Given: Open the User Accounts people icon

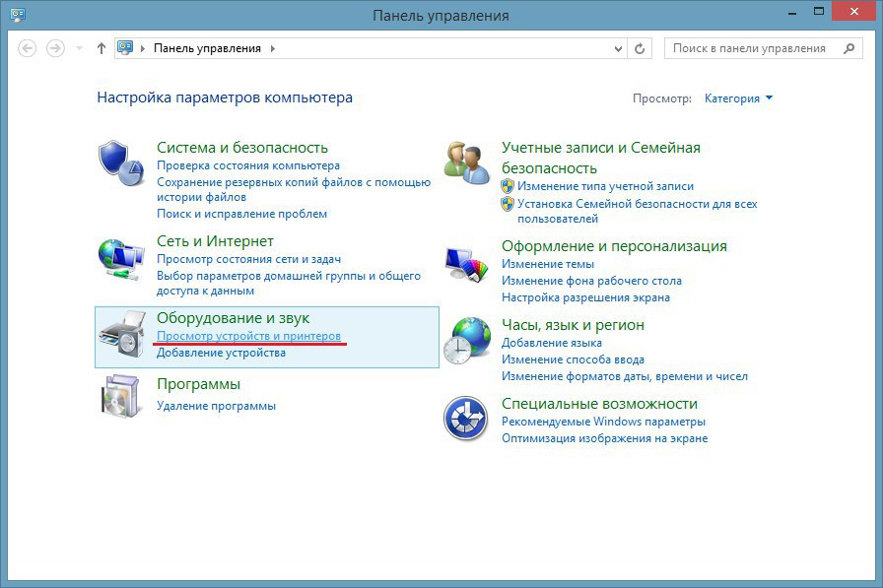Looking at the screenshot, I should point(467,163).
